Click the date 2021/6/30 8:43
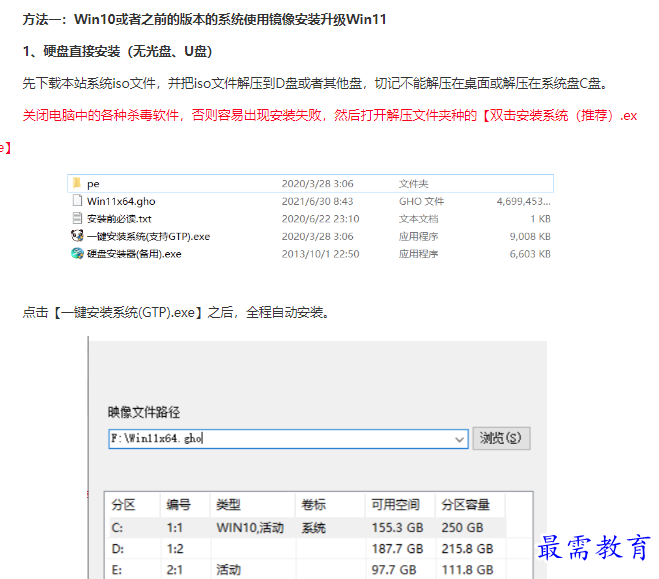 (317, 201)
